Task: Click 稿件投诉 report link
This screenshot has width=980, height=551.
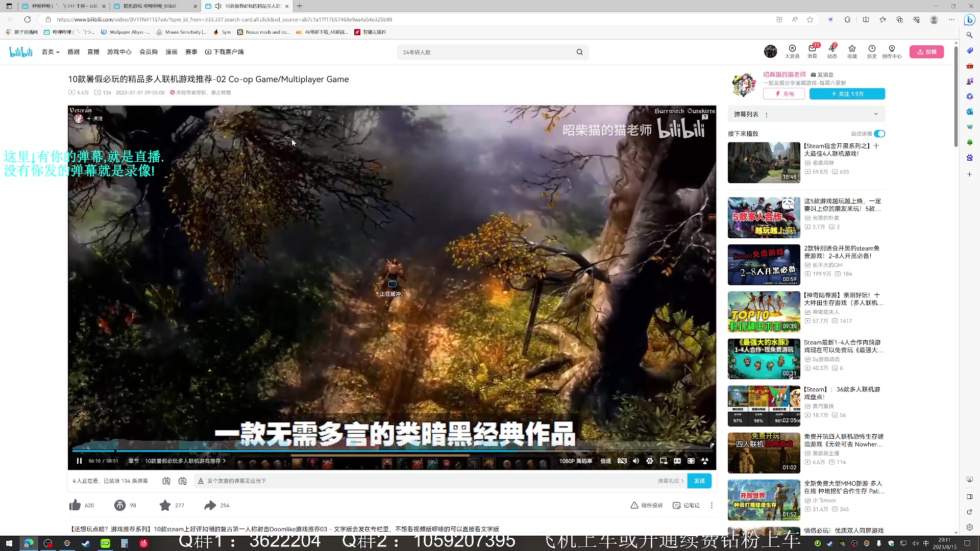Action: point(647,505)
